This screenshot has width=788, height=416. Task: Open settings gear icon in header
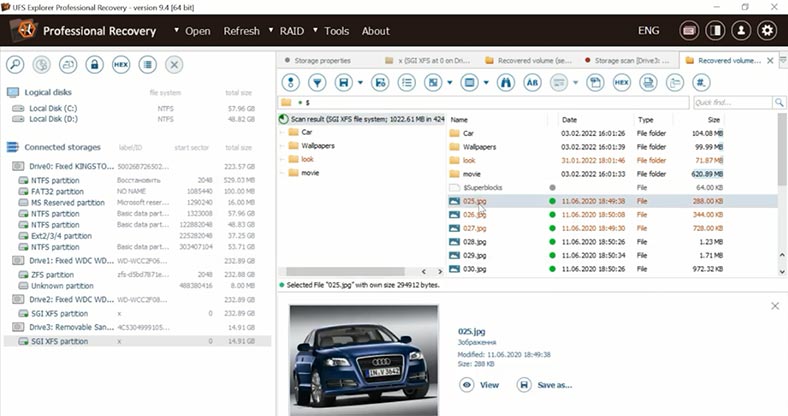[767, 31]
